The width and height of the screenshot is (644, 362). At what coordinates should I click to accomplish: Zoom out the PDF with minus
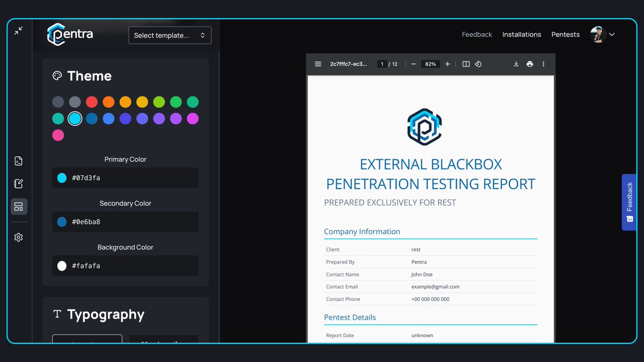coord(413,64)
